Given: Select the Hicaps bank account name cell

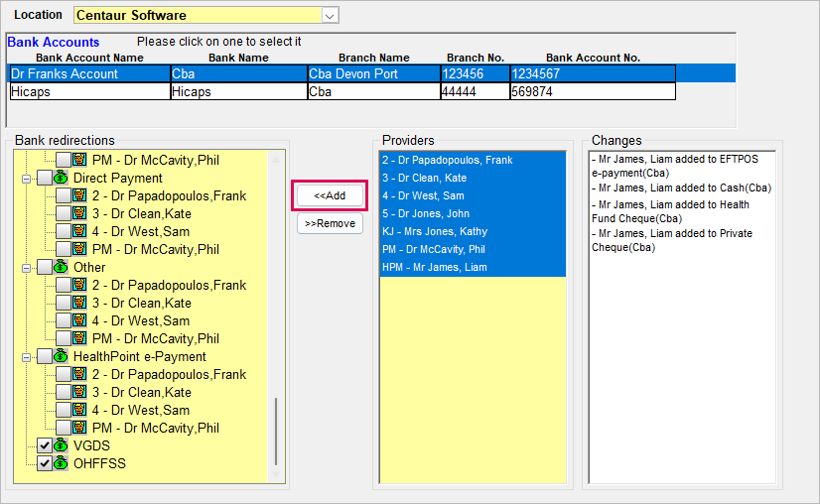Looking at the screenshot, I should point(89,91).
